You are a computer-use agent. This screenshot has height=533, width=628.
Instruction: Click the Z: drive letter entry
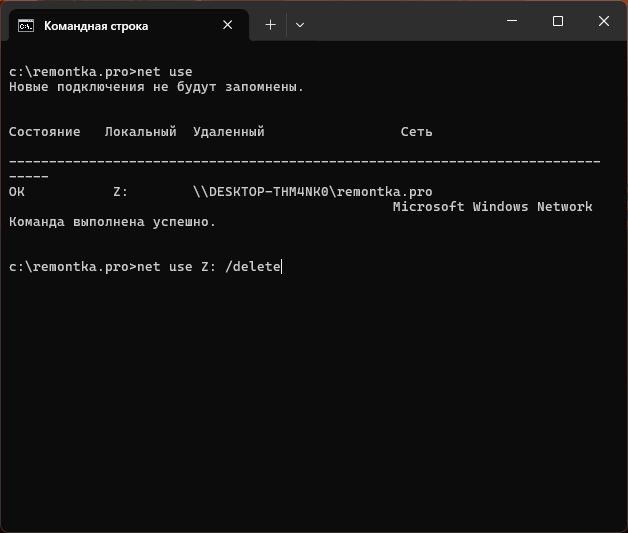[x=120, y=191]
